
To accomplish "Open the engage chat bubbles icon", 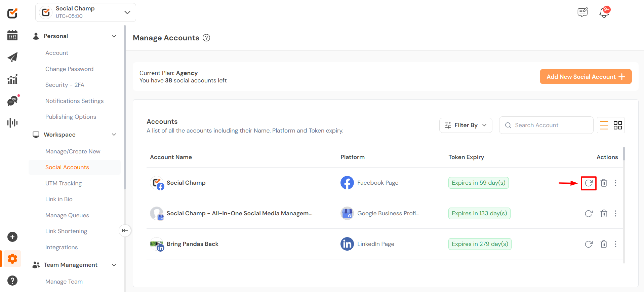I will (12, 101).
